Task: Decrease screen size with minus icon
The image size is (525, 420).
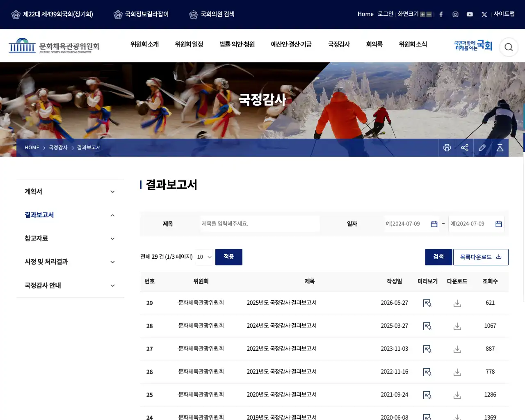Action: (429, 14)
